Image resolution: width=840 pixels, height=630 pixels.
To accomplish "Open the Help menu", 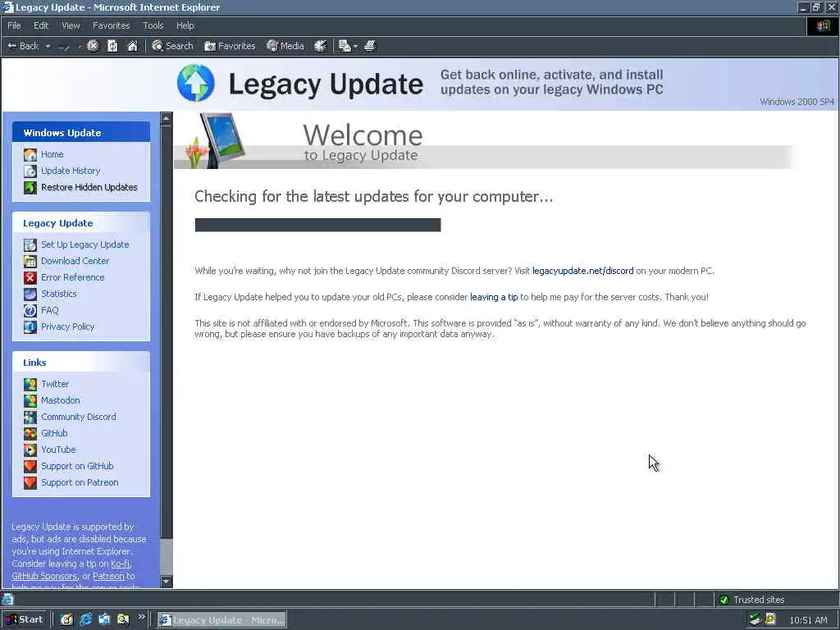I will 185,25.
